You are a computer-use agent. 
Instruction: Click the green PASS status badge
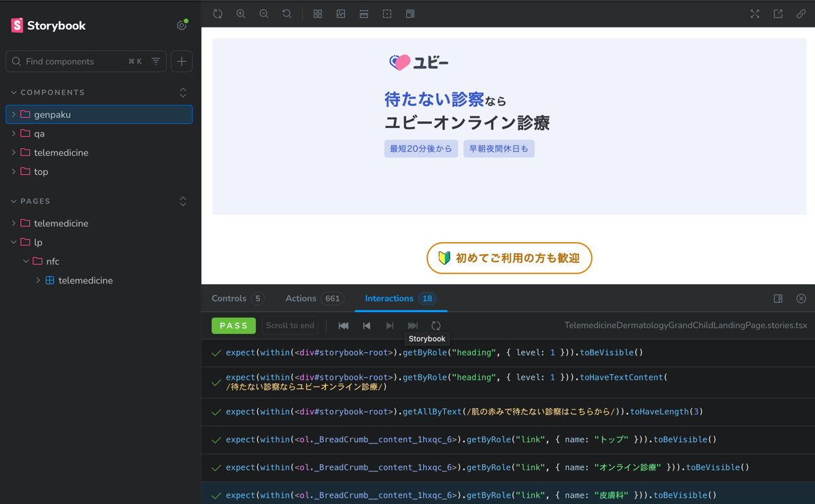tap(233, 325)
